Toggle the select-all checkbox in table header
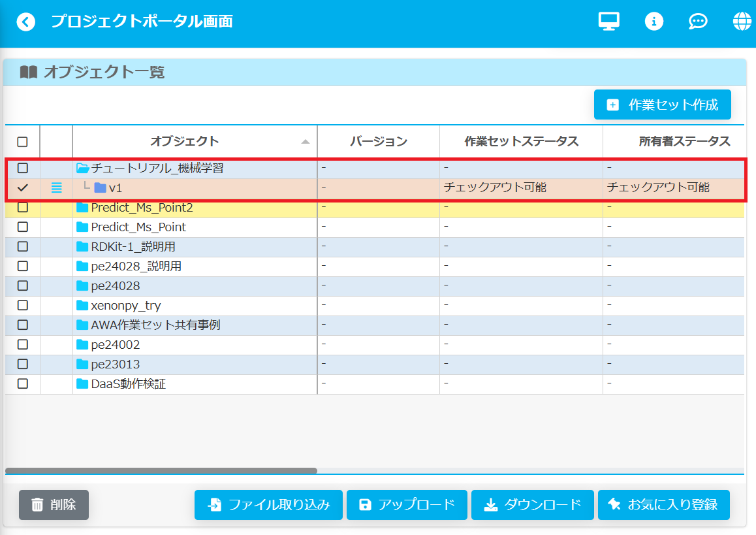This screenshot has height=535, width=756. [23, 142]
